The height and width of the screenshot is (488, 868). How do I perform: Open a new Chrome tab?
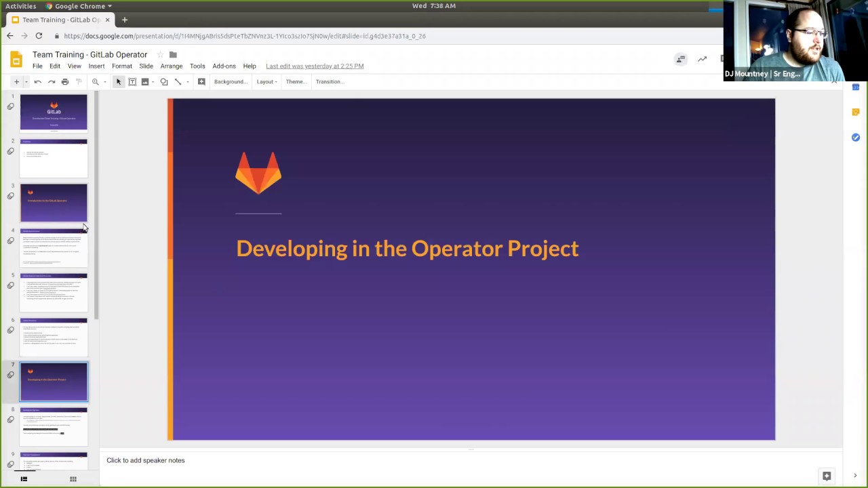pyautogui.click(x=125, y=20)
